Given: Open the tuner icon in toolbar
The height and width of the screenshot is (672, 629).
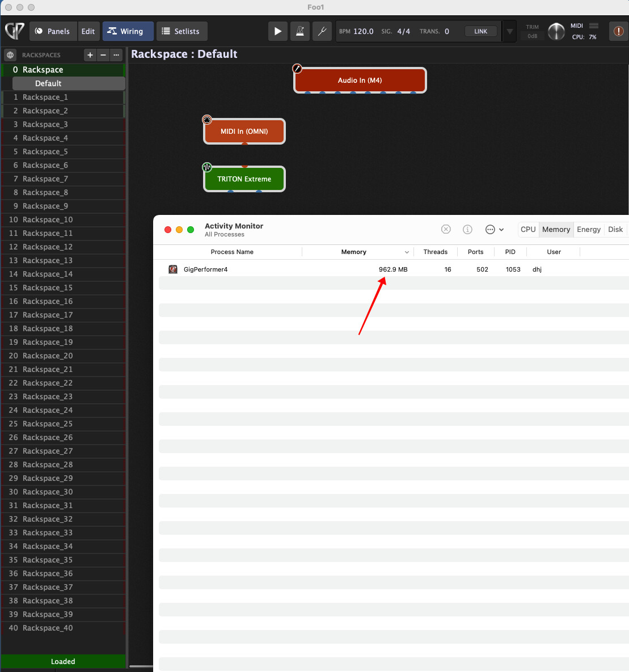Looking at the screenshot, I should point(322,31).
